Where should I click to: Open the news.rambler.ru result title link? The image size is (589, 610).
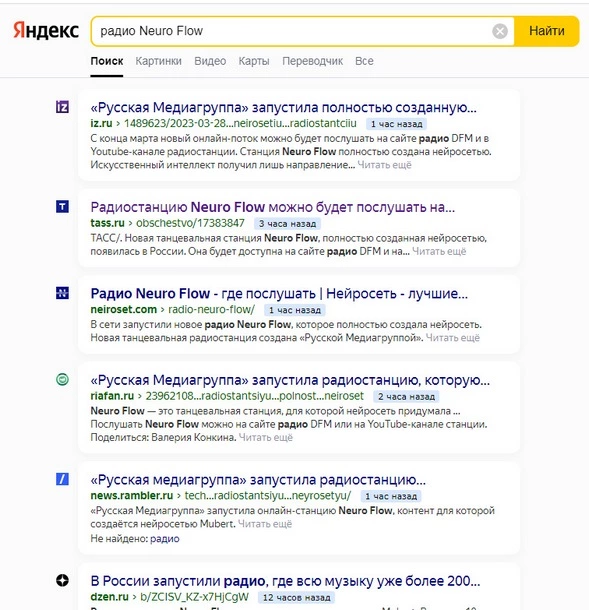[258, 480]
